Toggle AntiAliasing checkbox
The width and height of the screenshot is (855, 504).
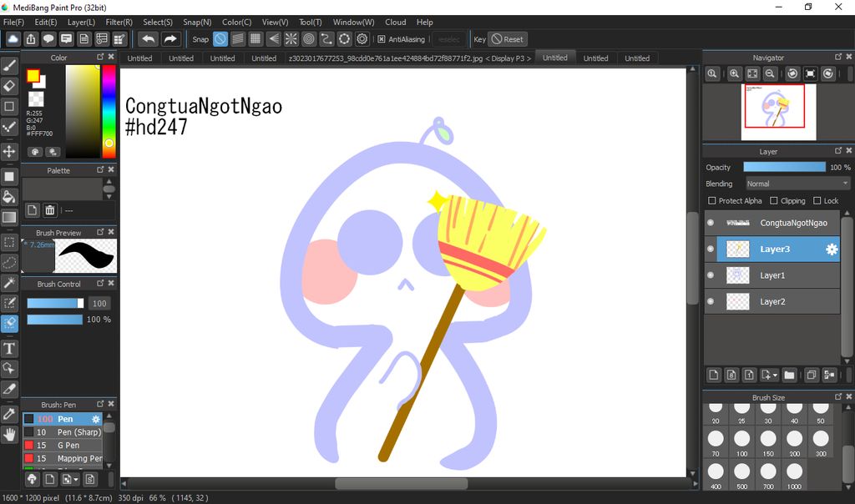pyautogui.click(x=381, y=39)
